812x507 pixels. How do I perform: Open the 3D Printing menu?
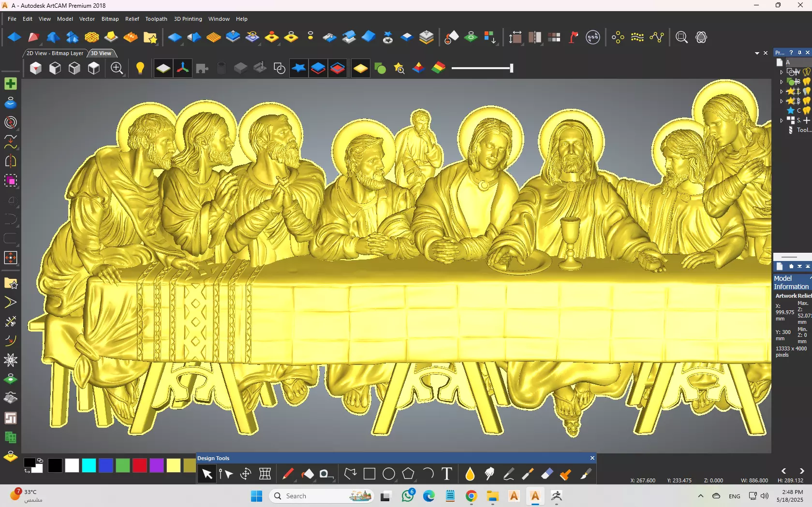click(188, 19)
